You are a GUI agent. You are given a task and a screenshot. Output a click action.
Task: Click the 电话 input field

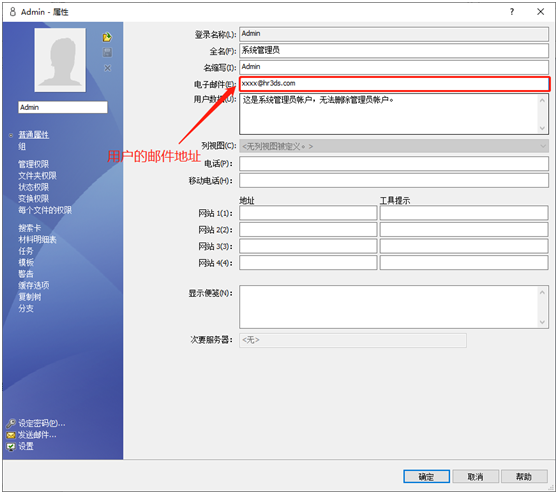point(394,164)
